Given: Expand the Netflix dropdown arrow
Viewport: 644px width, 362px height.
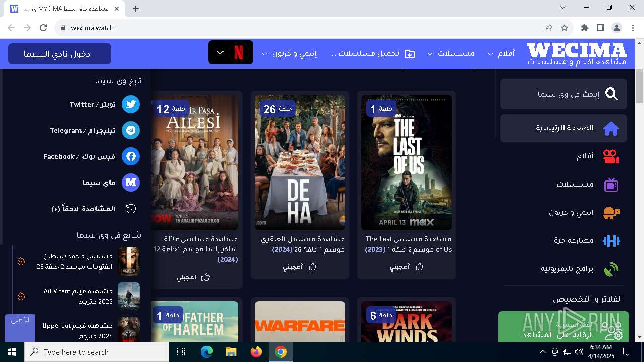Looking at the screenshot, I should pyautogui.click(x=220, y=52).
